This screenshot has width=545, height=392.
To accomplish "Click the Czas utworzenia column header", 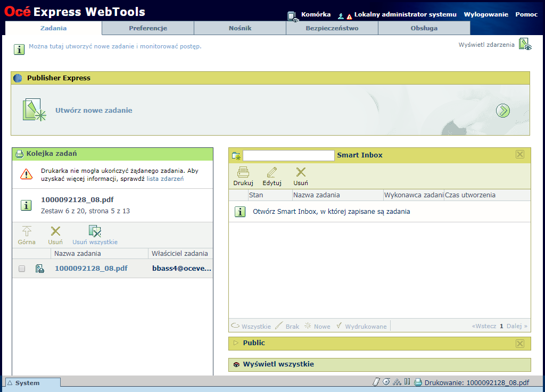I will [x=488, y=195].
